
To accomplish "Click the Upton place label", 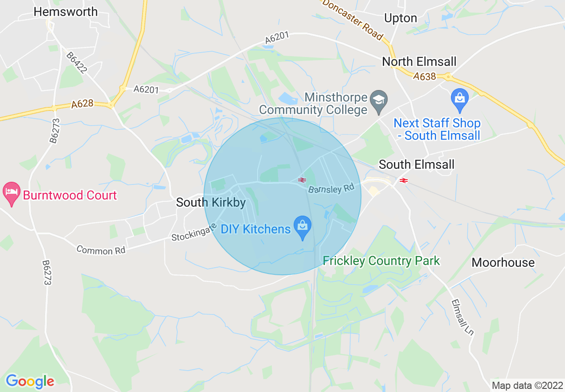I will click(401, 18).
